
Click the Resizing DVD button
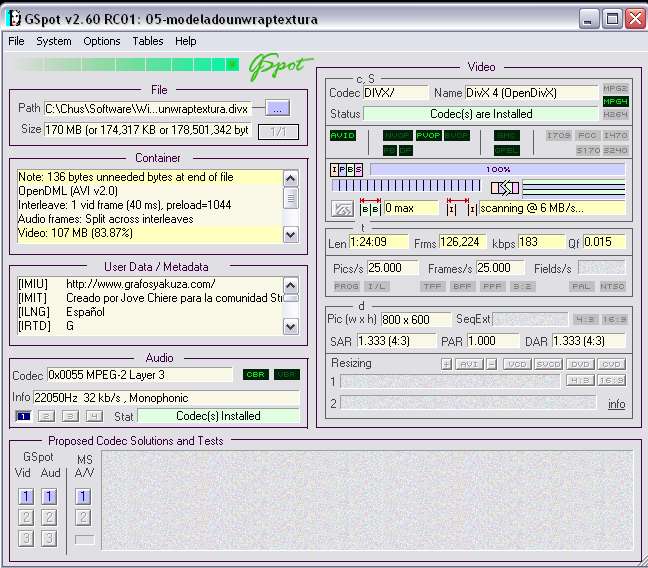click(x=580, y=364)
